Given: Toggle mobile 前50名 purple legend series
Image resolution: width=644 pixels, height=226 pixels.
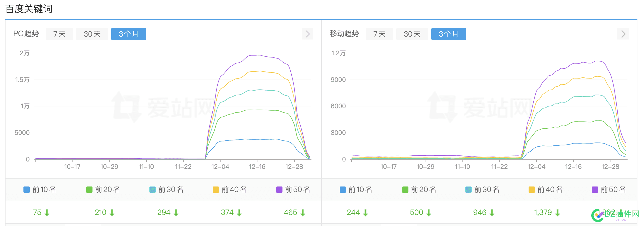Looking at the screenshot, I should (609, 190).
